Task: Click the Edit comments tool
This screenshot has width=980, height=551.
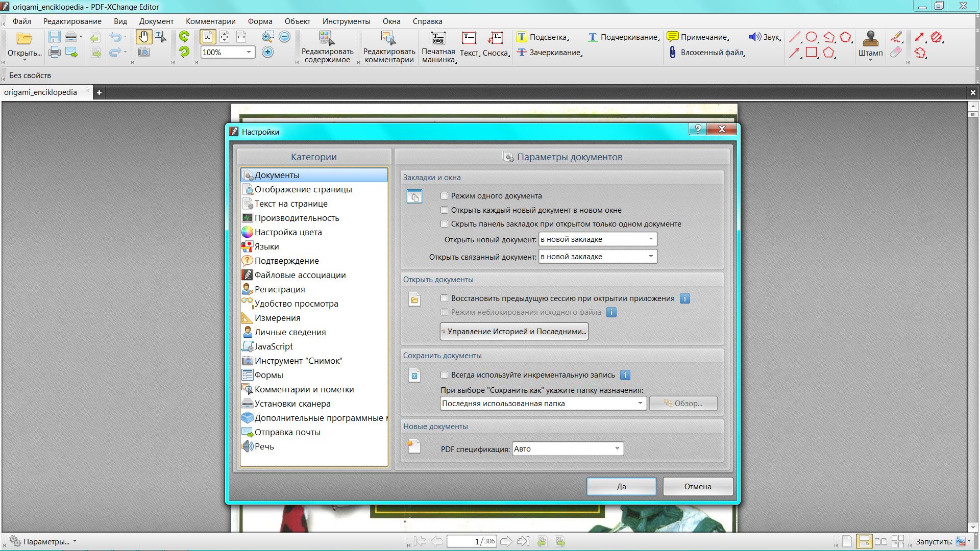Action: coord(389,47)
